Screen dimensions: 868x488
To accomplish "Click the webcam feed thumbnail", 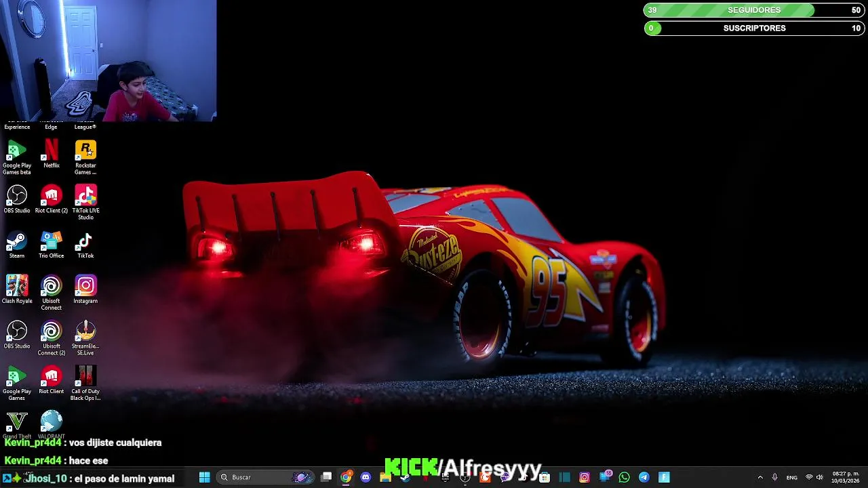I will pyautogui.click(x=108, y=60).
